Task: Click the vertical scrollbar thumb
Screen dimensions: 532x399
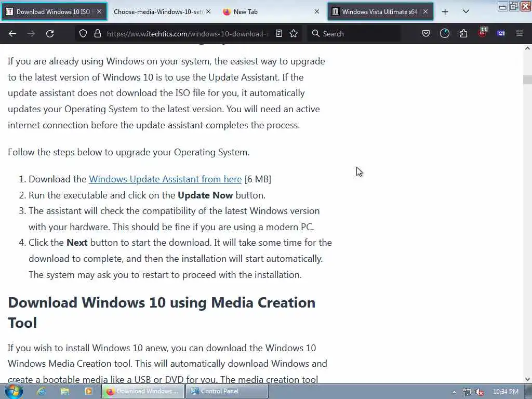Action: pyautogui.click(x=527, y=79)
